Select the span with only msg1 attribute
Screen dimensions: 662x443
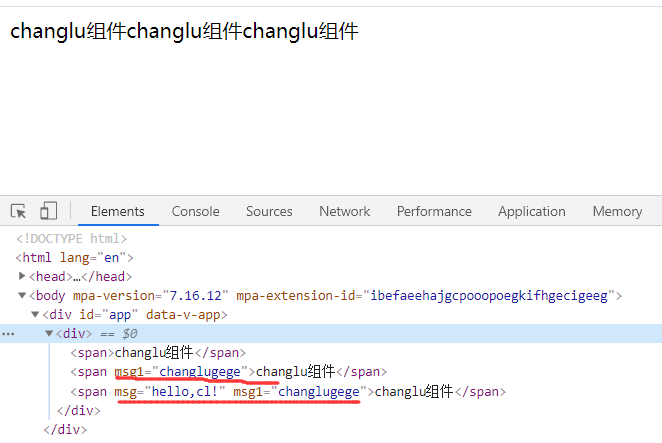coord(228,372)
